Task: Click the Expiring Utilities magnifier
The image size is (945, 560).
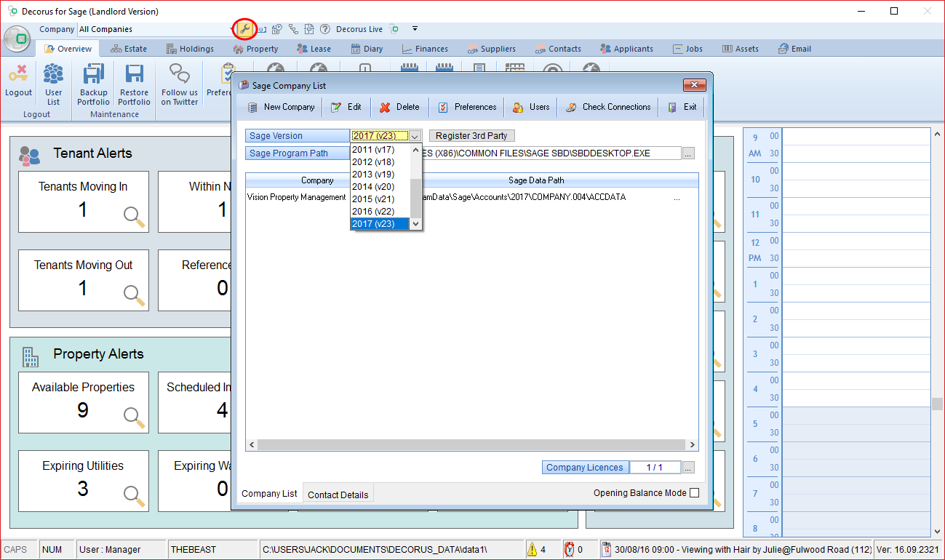Action: point(134,496)
